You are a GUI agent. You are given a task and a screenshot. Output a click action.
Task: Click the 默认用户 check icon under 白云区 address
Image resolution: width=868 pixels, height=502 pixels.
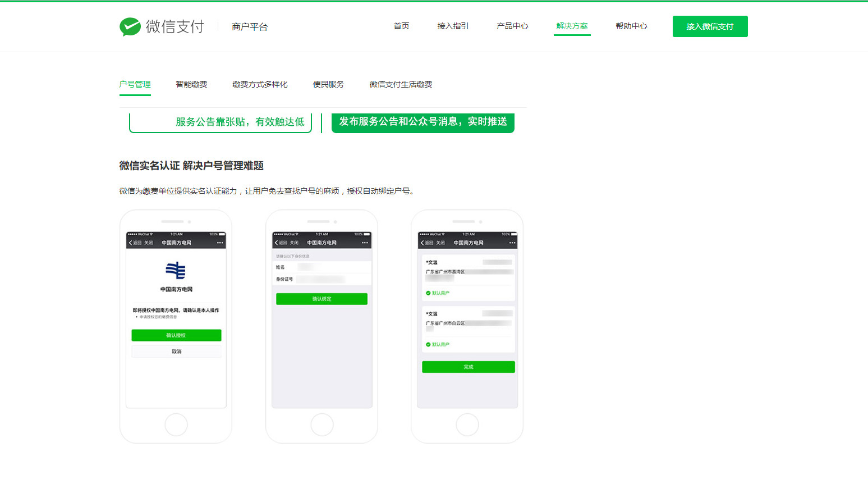tap(428, 344)
